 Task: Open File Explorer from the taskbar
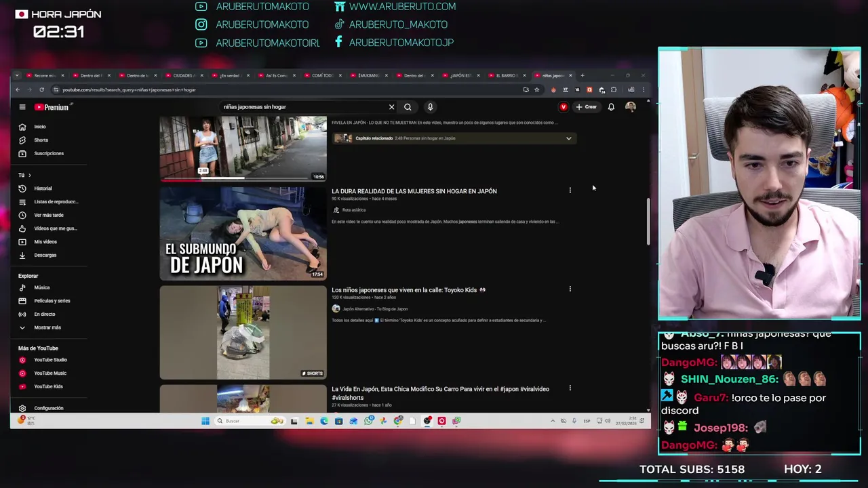[x=309, y=421]
